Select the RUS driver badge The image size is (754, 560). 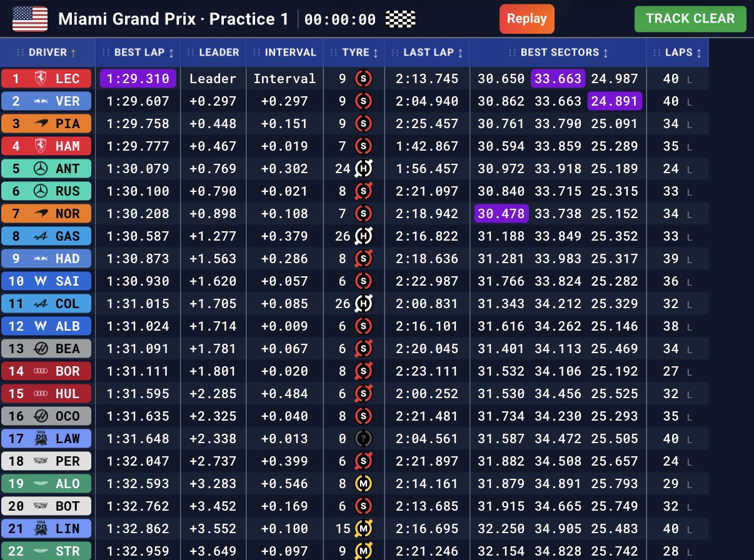point(46,191)
